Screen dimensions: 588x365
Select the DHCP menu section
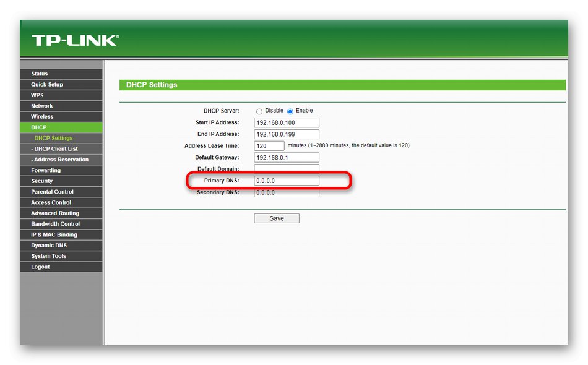coord(61,127)
